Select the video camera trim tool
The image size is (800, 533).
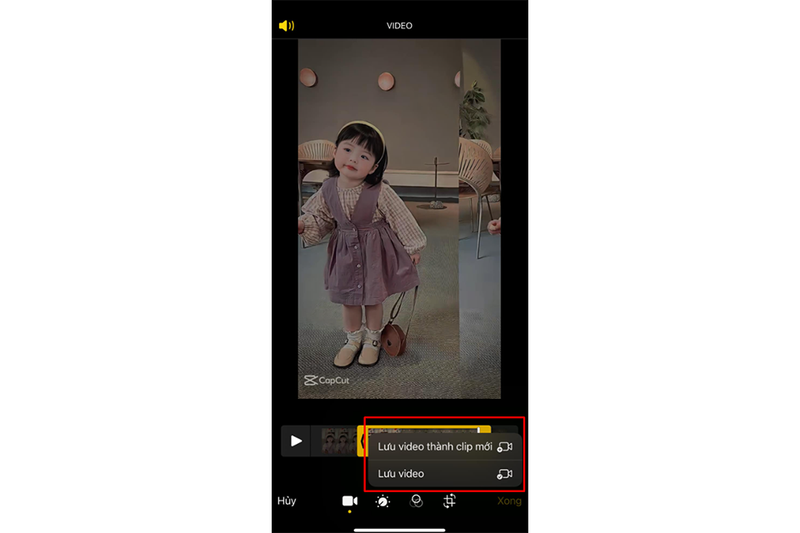(x=349, y=501)
